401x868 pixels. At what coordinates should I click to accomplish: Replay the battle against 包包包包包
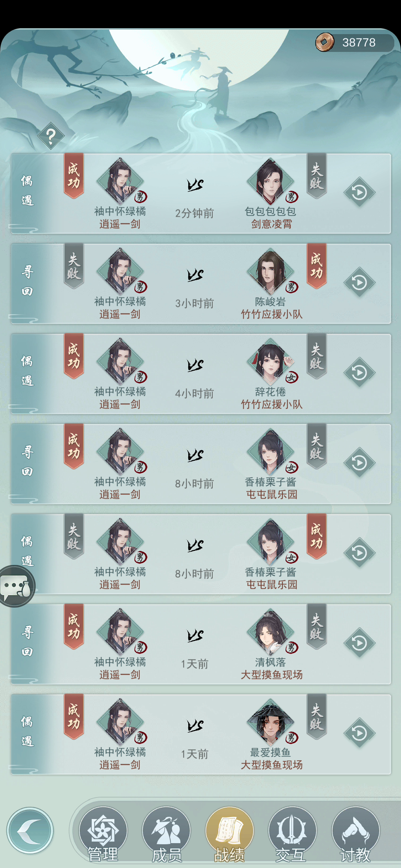pyautogui.click(x=359, y=192)
